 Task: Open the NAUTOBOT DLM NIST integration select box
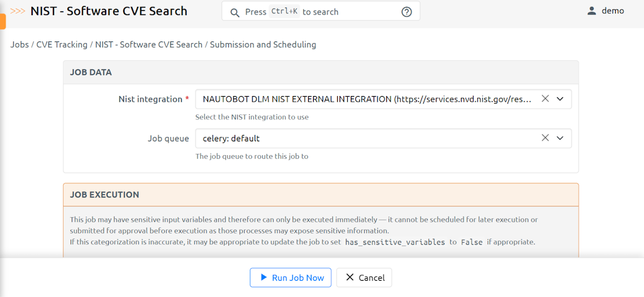pos(368,99)
